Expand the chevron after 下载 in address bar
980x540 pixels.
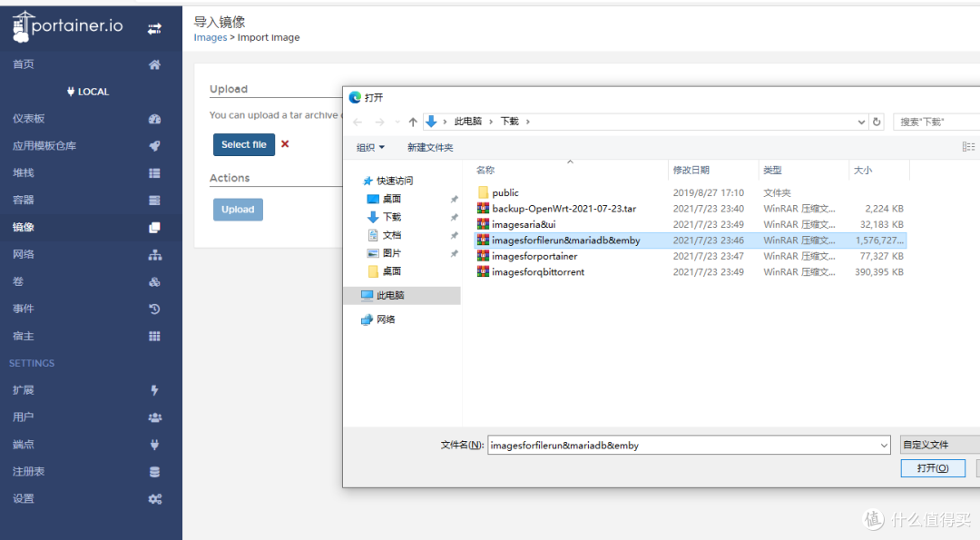[527, 122]
